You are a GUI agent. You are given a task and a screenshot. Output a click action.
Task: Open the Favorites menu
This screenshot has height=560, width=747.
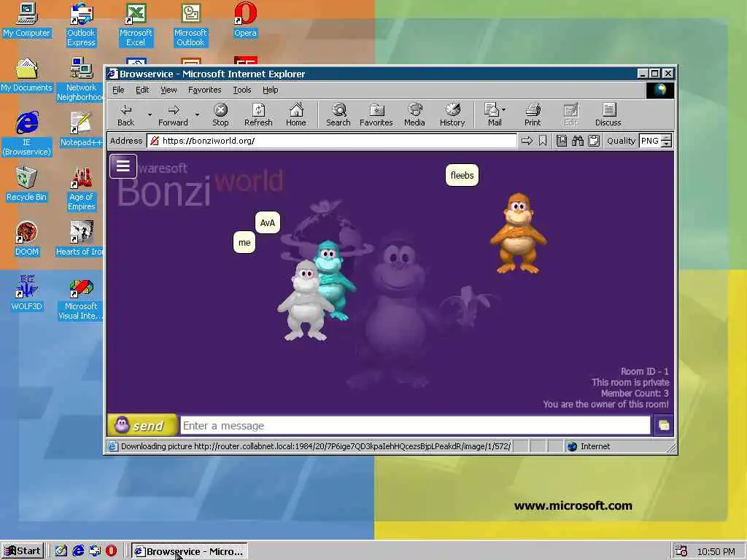(x=205, y=90)
